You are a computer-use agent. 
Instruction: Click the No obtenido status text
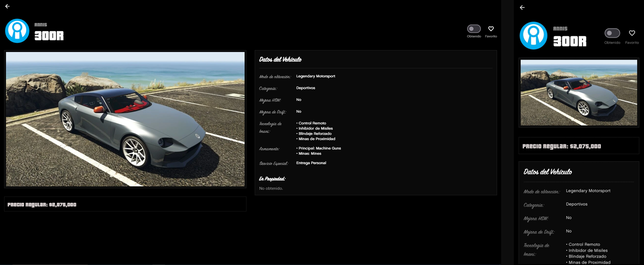coord(271,188)
